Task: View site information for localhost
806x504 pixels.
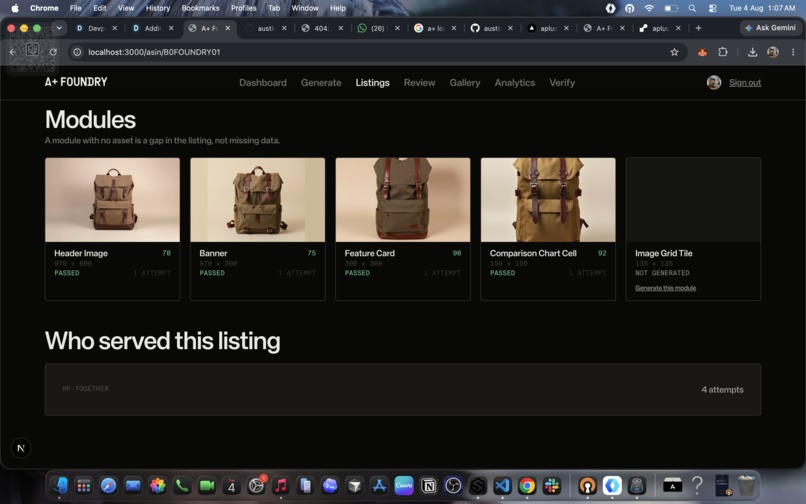Action: [77, 52]
